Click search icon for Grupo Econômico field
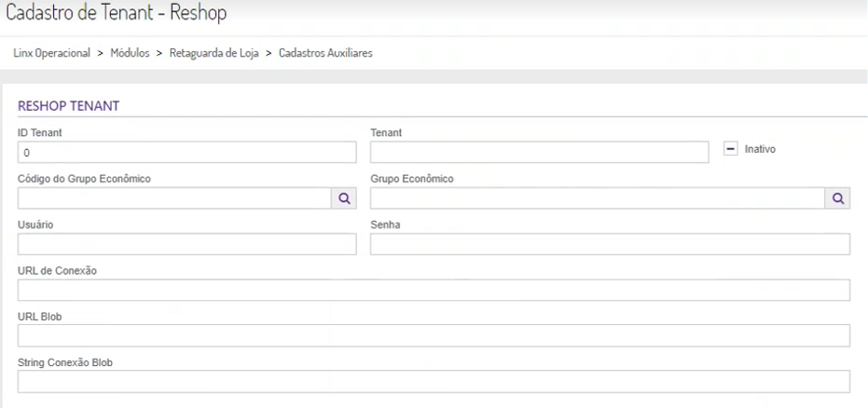868x408 pixels. [837, 197]
